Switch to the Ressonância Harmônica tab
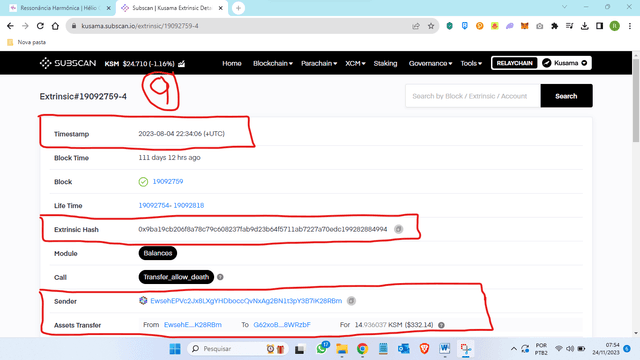 (x=60, y=8)
